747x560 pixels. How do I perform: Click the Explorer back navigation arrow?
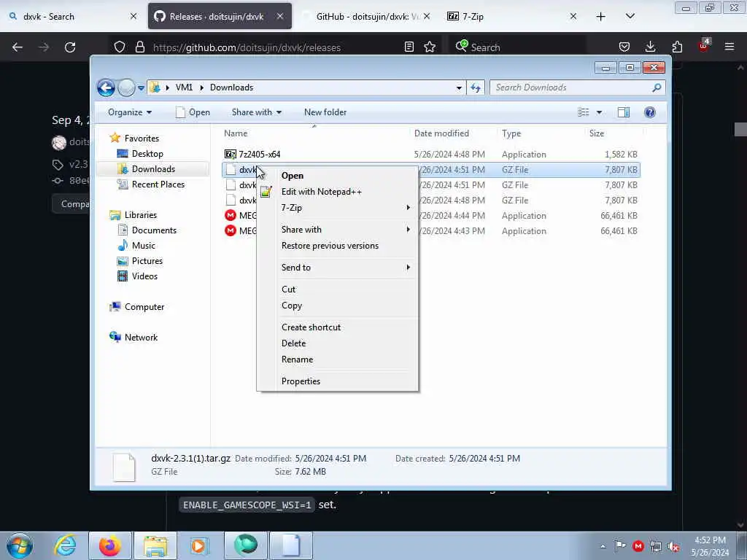(106, 87)
